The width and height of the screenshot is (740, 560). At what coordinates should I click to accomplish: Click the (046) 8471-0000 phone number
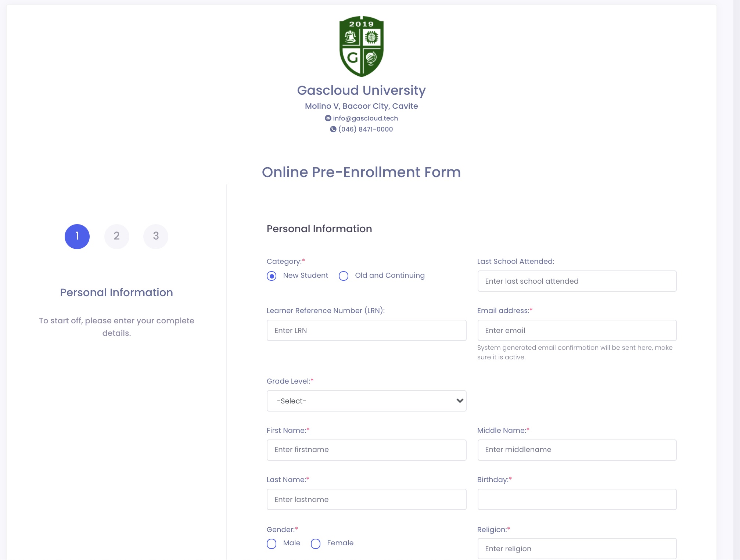[366, 129]
